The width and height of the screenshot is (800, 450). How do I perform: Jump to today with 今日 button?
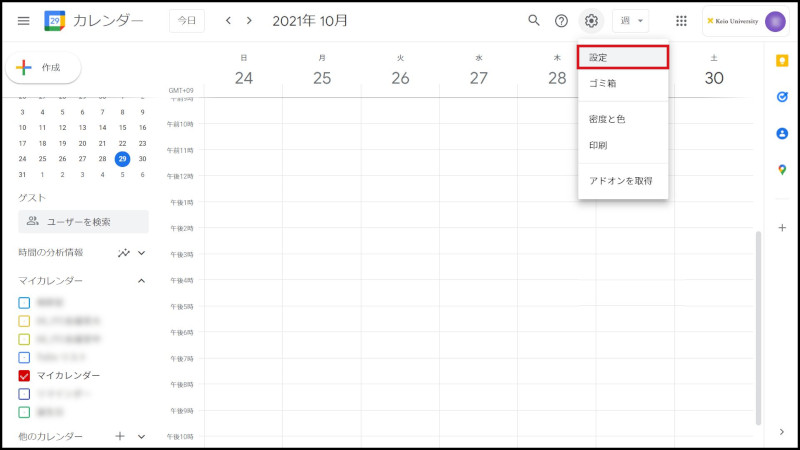186,20
